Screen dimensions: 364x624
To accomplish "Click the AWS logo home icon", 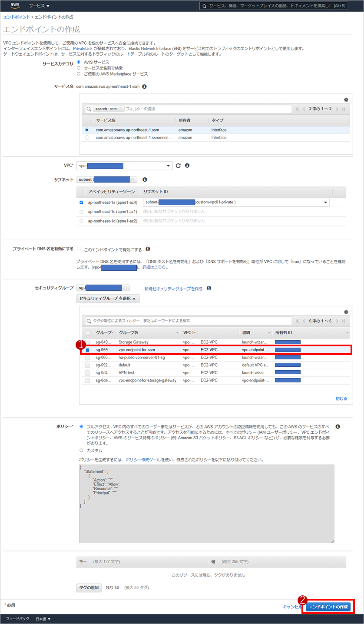I will [x=15, y=6].
